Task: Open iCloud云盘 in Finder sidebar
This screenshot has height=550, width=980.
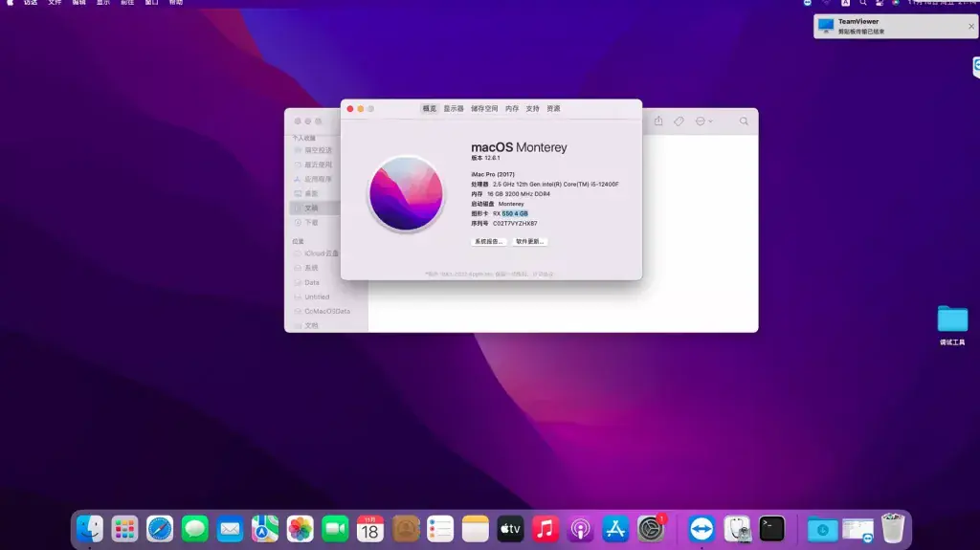Action: [x=316, y=253]
